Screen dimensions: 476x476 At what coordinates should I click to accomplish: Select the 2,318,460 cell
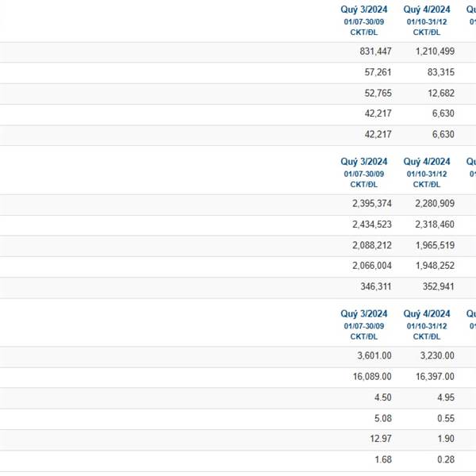(x=435, y=225)
